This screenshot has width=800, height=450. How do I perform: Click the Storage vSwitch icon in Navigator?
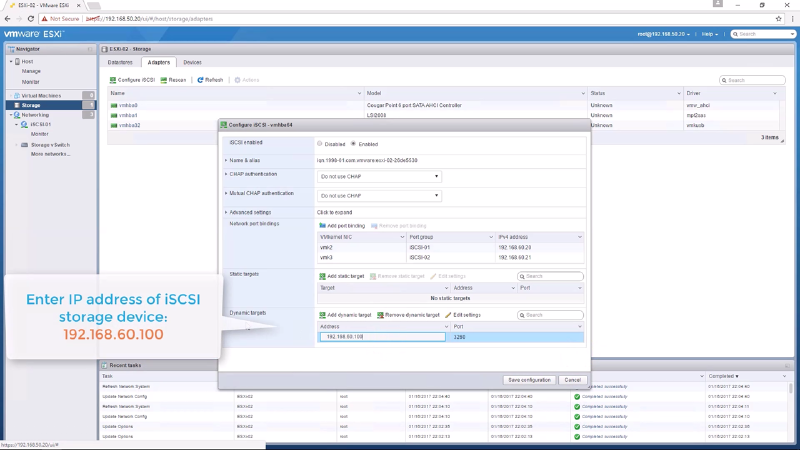pos(24,145)
